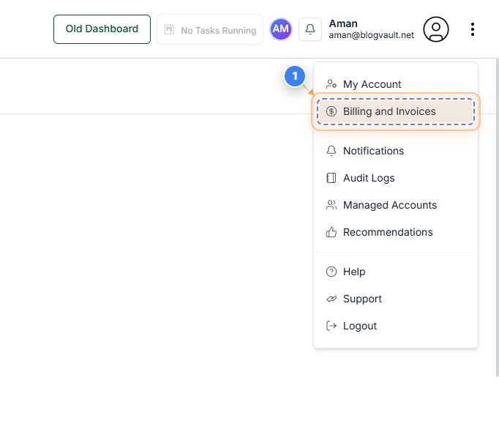Click the people icon for Managed Accounts
499x448 pixels.
[331, 205]
